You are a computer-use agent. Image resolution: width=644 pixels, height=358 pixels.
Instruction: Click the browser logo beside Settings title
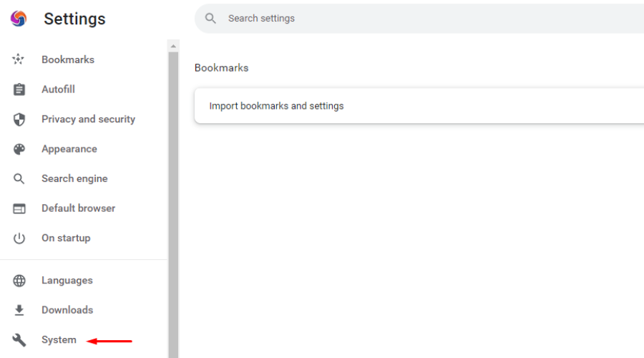[19, 19]
